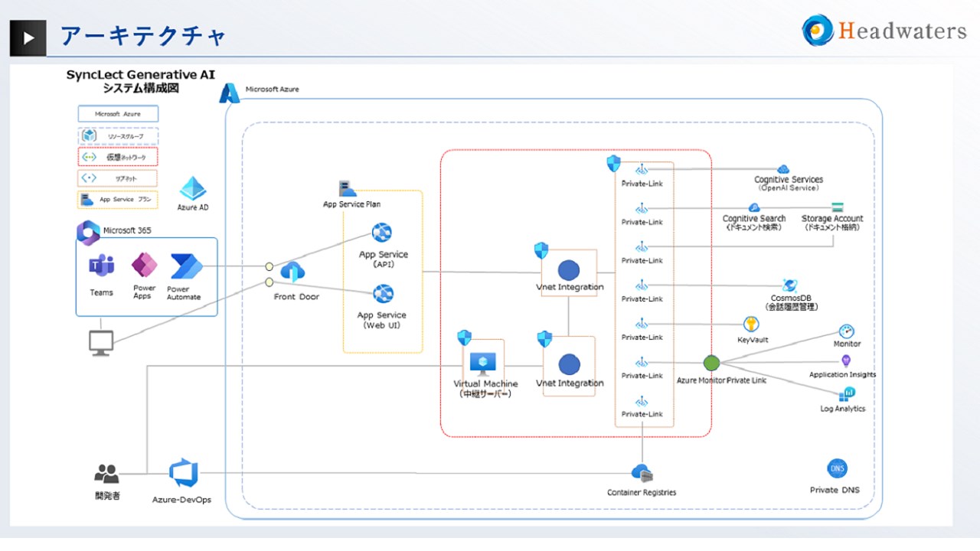Image resolution: width=980 pixels, height=551 pixels.
Task: Select the Microsoft Azure legend box
Action: click(x=118, y=113)
